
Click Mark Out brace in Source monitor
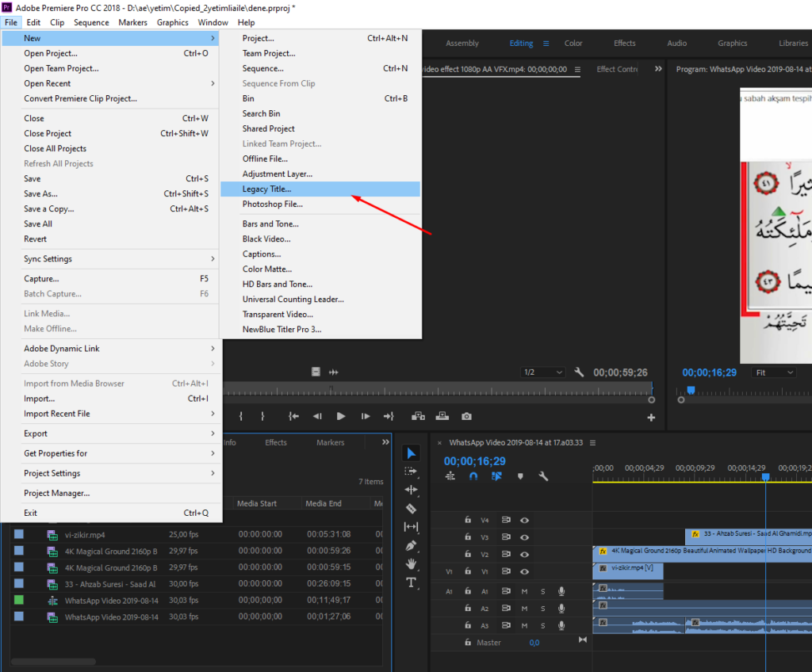[262, 416]
